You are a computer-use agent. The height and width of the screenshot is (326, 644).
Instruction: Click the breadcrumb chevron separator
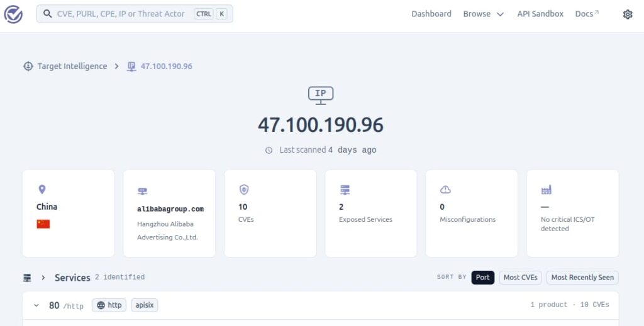(116, 66)
